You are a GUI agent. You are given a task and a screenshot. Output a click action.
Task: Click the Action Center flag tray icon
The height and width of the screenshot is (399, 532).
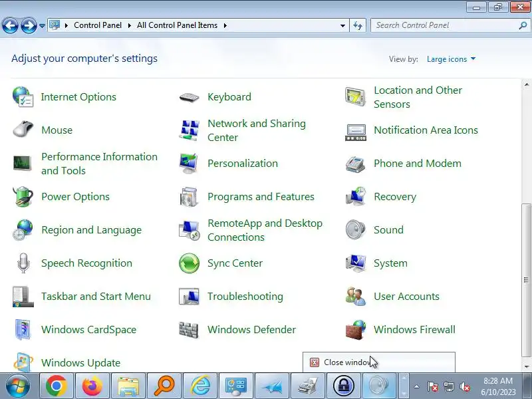[433, 386]
